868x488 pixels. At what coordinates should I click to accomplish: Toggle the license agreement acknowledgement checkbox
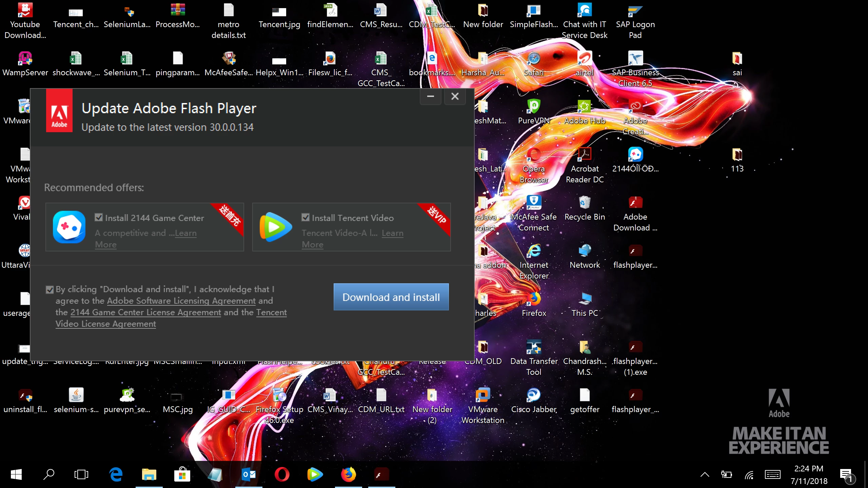click(50, 289)
